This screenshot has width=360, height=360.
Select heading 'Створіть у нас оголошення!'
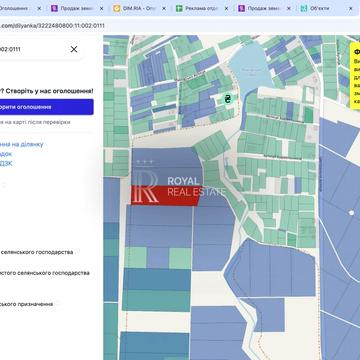click(49, 91)
